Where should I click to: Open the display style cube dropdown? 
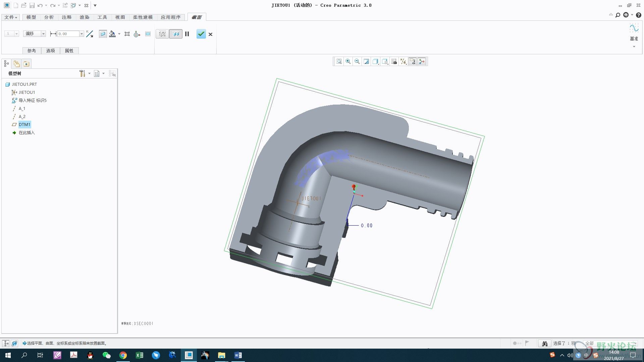pyautogui.click(x=376, y=61)
